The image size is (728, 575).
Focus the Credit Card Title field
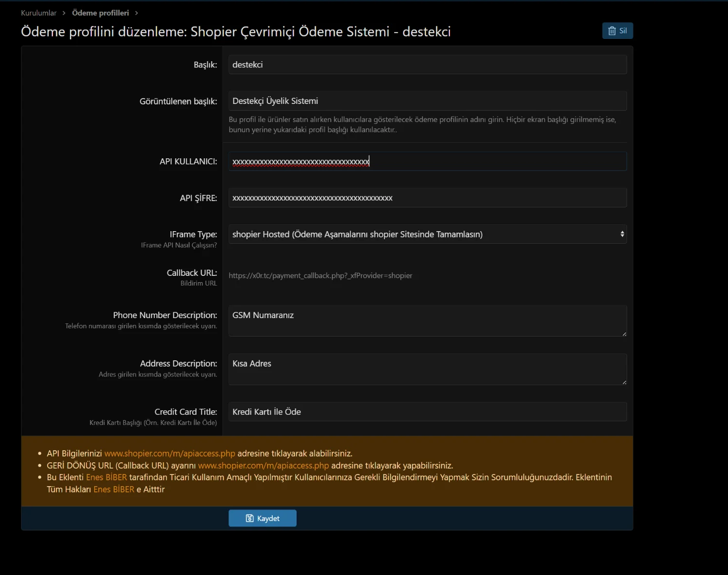point(427,412)
